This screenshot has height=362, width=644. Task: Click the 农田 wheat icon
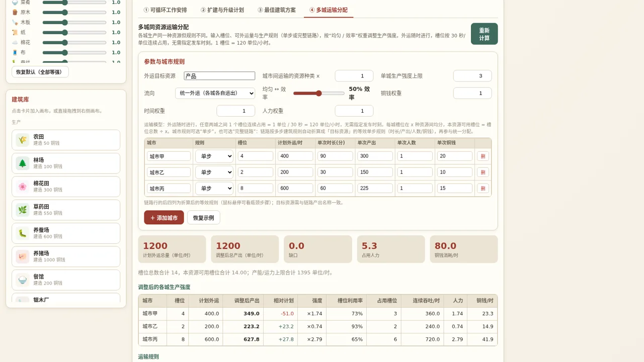pos(22,140)
